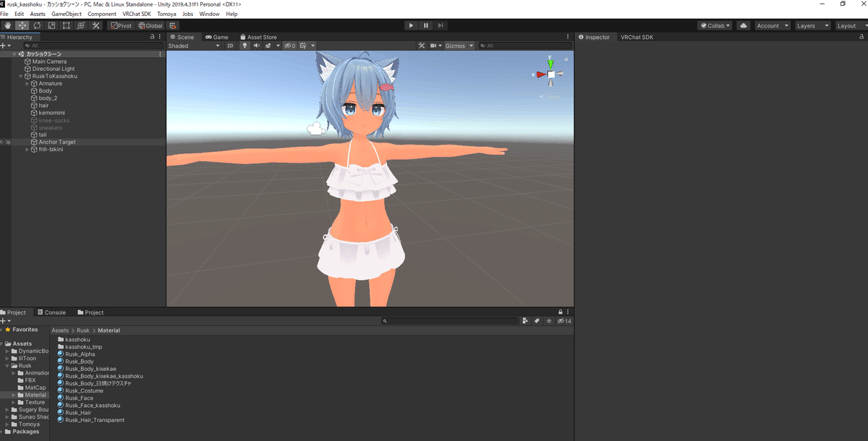Click Search by Label icon in Project

point(537,321)
